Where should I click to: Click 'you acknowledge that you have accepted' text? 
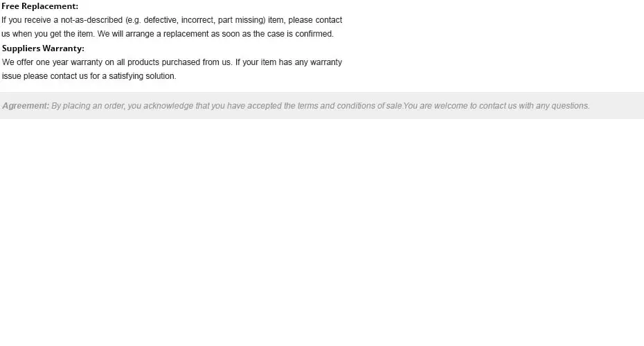(211, 106)
